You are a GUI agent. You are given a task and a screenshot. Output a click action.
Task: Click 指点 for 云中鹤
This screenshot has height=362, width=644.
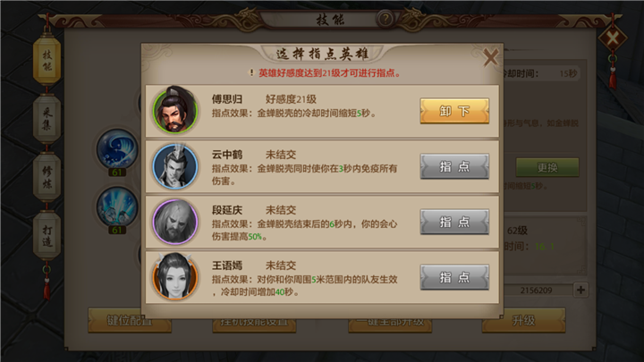coord(454,166)
